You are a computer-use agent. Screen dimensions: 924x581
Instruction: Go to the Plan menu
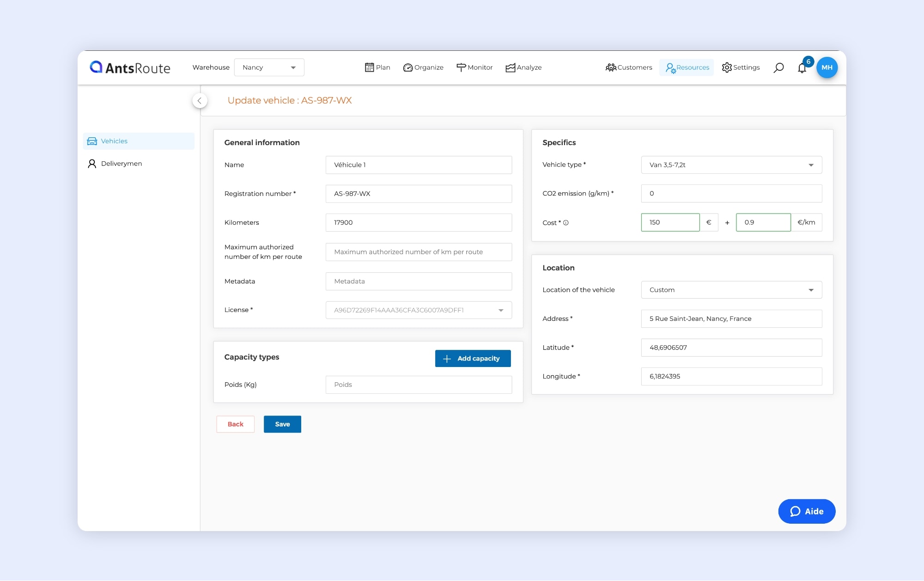click(377, 67)
